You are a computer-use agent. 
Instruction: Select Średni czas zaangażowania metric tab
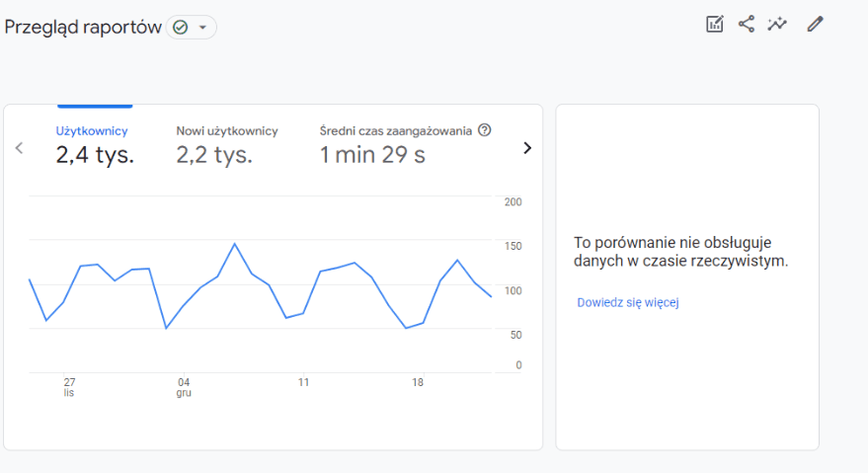click(396, 130)
